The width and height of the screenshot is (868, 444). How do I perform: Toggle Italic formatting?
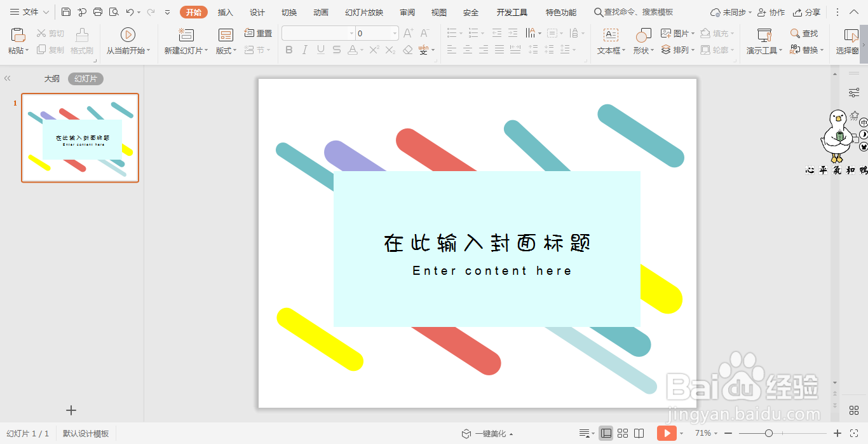coord(305,50)
